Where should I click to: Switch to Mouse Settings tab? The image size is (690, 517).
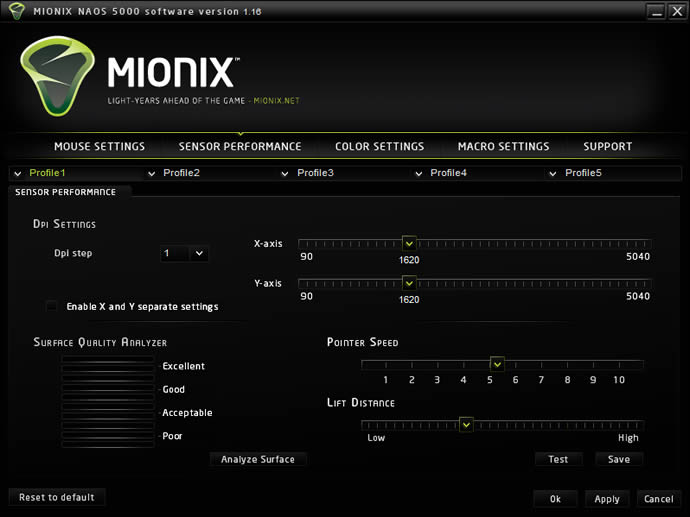point(99,147)
